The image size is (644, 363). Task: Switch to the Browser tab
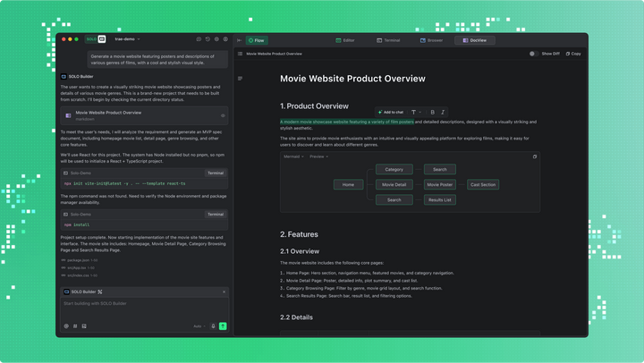click(x=431, y=40)
